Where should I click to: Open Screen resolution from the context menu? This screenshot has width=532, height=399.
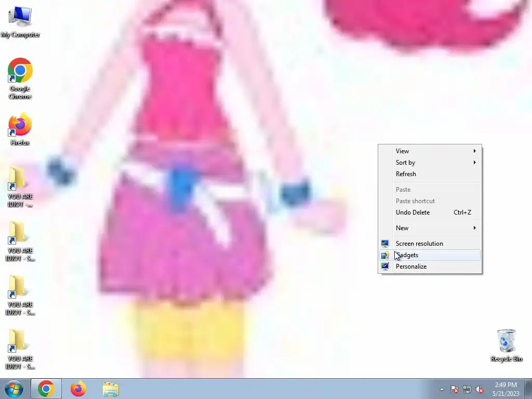[430, 244]
